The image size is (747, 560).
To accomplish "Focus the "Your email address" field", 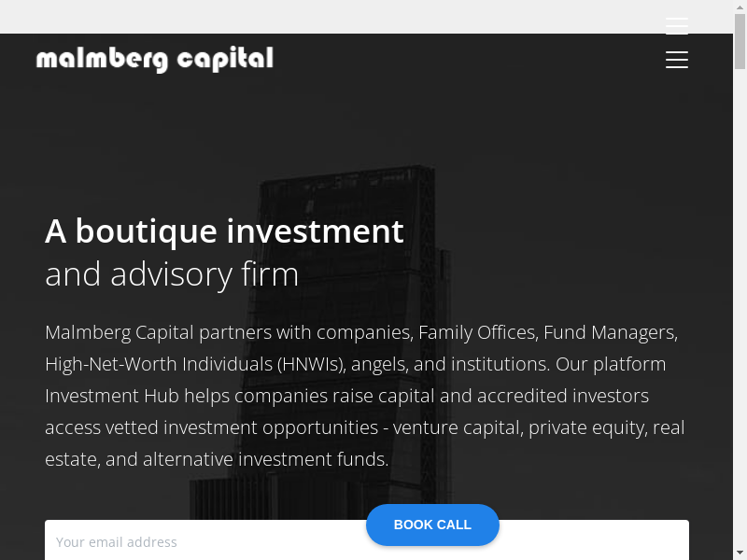I will (205, 542).
